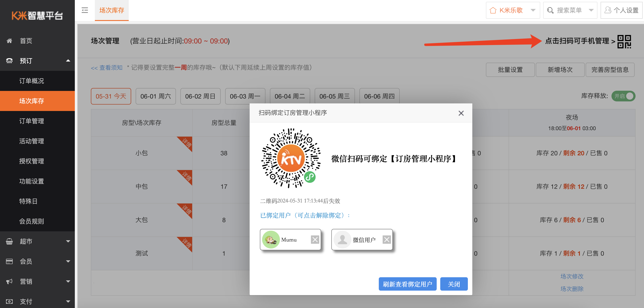Click the K米智慧平台 logo
644x308 pixels.
click(37, 16)
